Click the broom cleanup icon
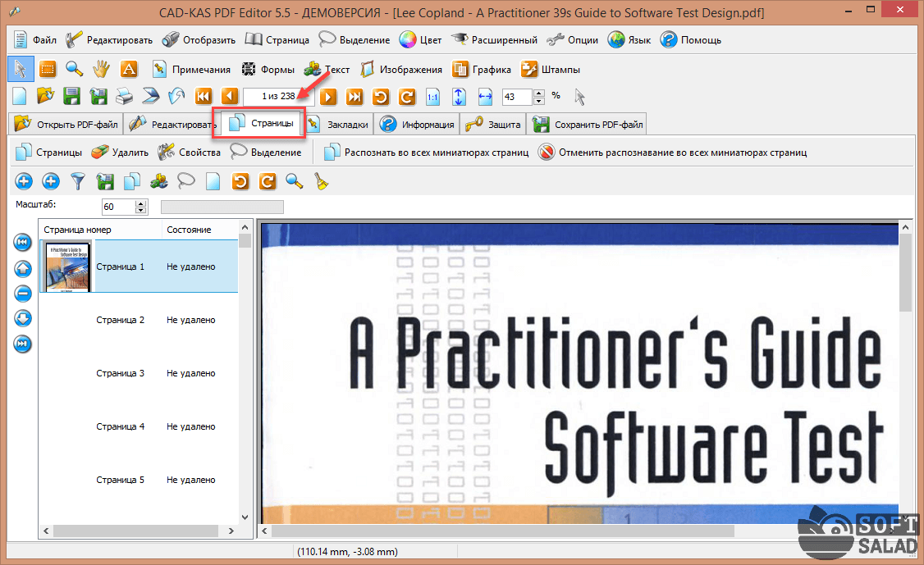This screenshot has width=924, height=565. point(320,180)
